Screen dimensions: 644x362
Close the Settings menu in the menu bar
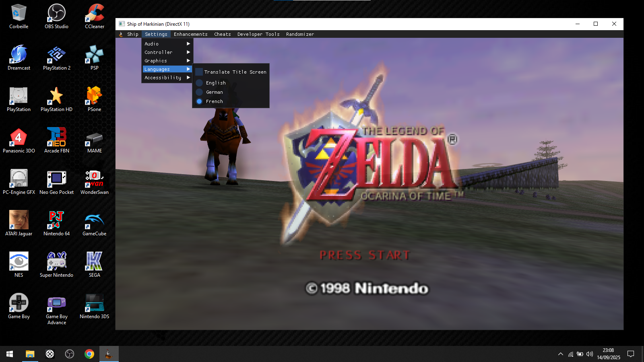(x=156, y=34)
